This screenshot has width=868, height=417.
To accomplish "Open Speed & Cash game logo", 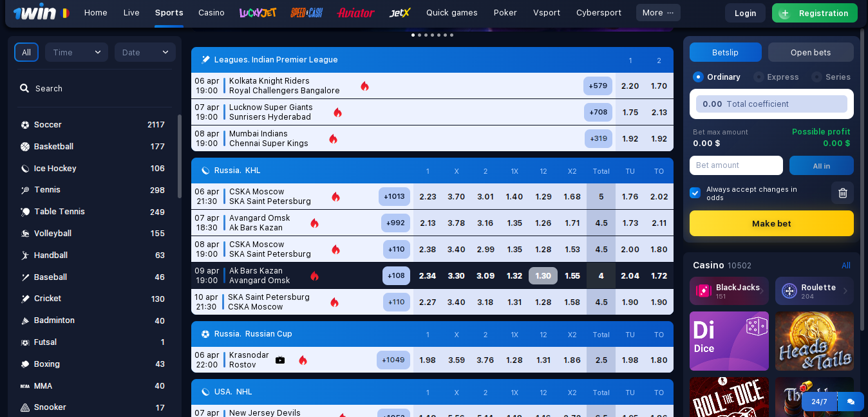I will pyautogui.click(x=307, y=12).
